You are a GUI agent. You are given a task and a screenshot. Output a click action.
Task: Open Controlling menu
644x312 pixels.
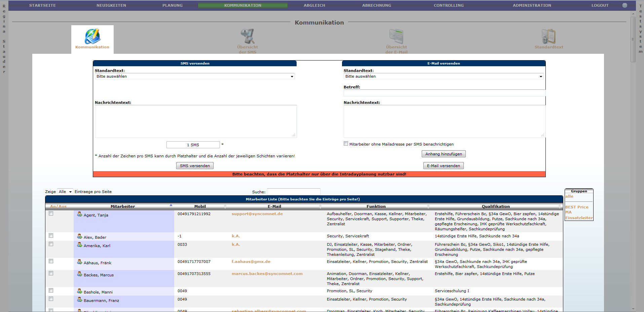449,5
